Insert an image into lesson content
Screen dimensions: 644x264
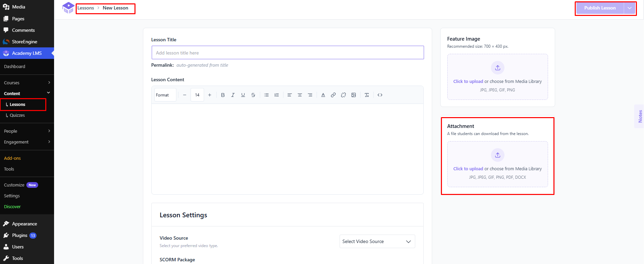click(x=353, y=95)
